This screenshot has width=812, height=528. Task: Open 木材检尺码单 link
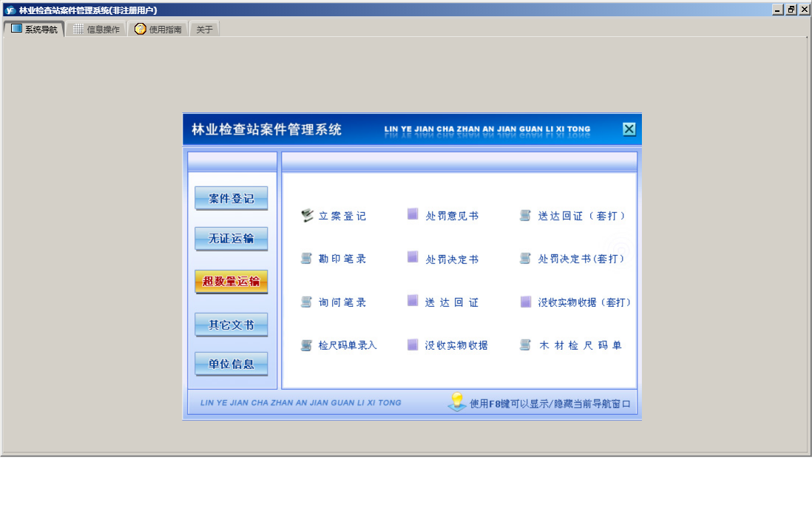pos(580,345)
